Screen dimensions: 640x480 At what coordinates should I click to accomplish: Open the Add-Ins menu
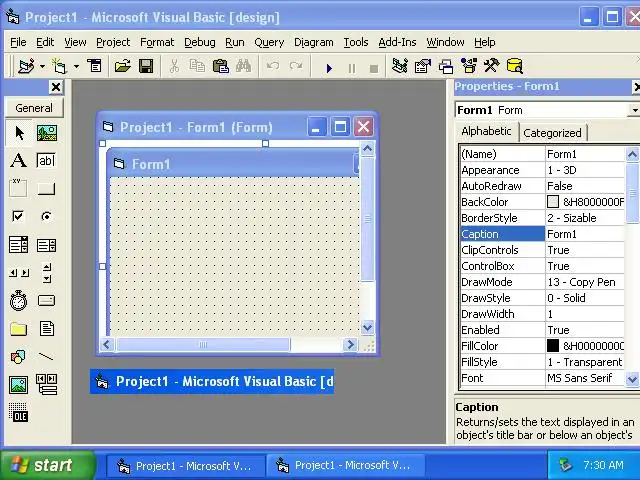pyautogui.click(x=397, y=42)
